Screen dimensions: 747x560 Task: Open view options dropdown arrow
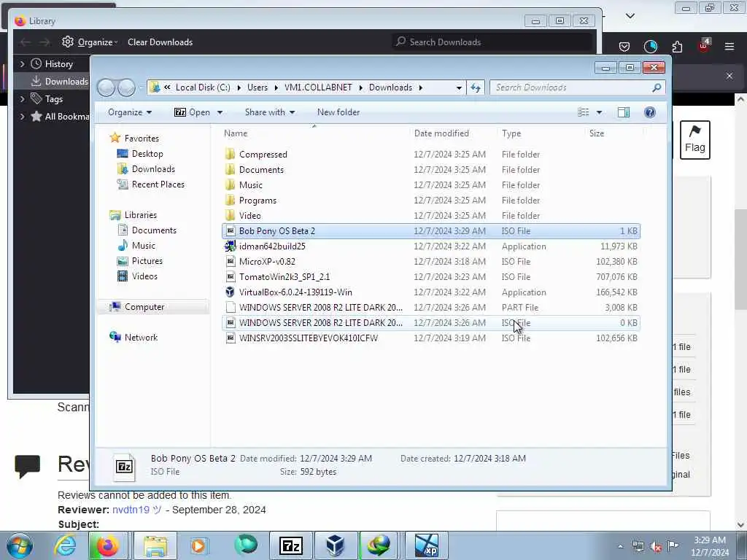tap(600, 112)
